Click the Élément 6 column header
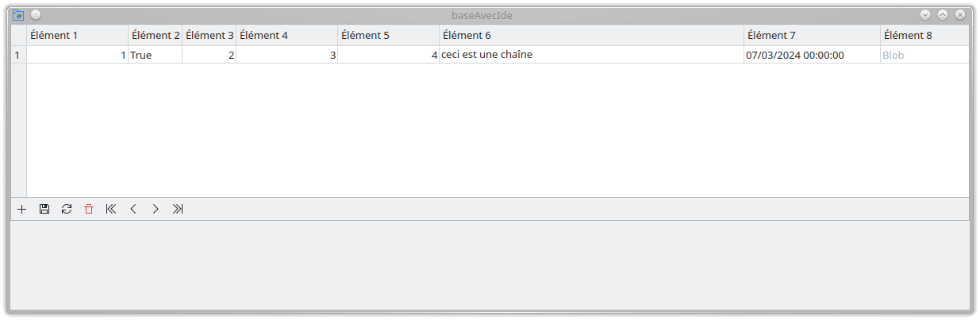 coord(592,35)
